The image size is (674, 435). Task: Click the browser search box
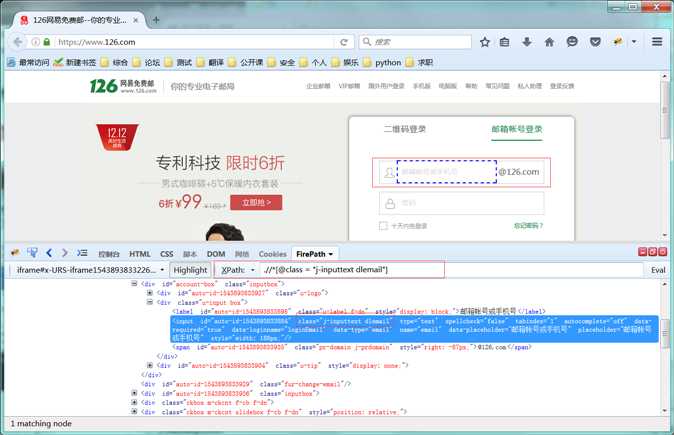coord(415,42)
